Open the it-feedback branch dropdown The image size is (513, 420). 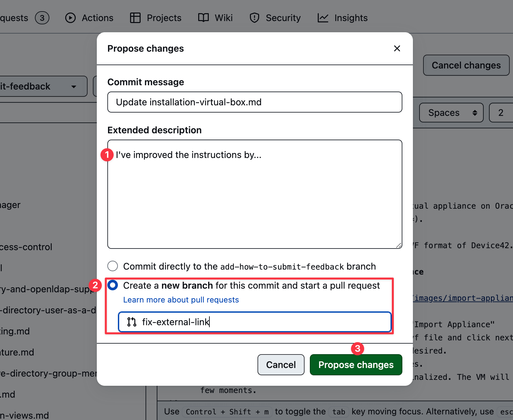(x=43, y=87)
